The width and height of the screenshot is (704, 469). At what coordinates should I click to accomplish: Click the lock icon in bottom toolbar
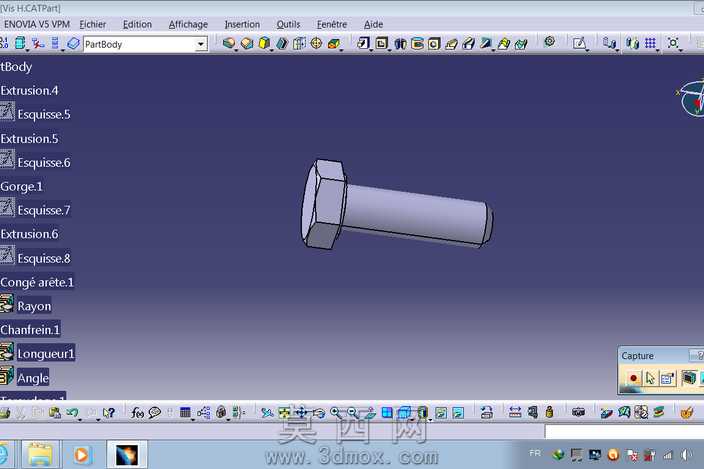[x=221, y=412]
